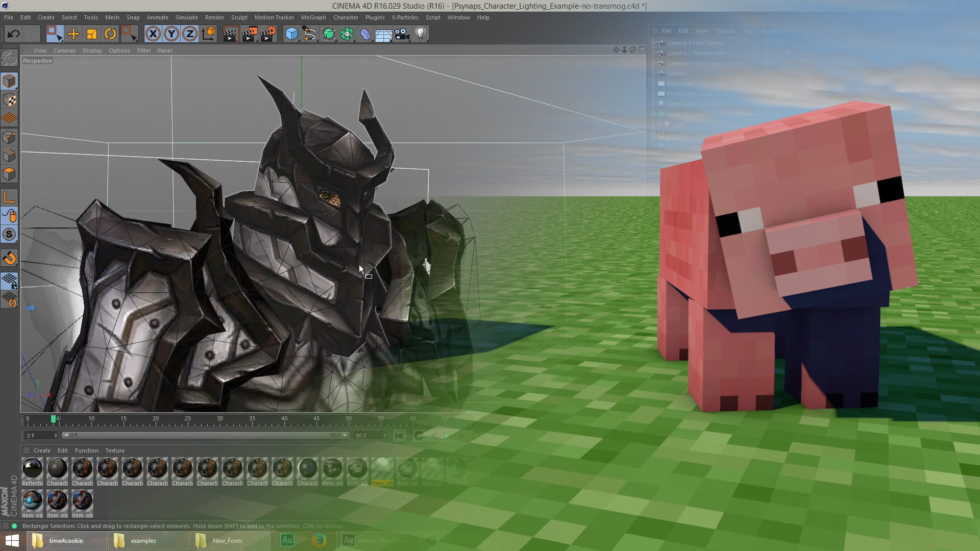
Task: Click the 90 F end frame field
Action: click(x=370, y=436)
